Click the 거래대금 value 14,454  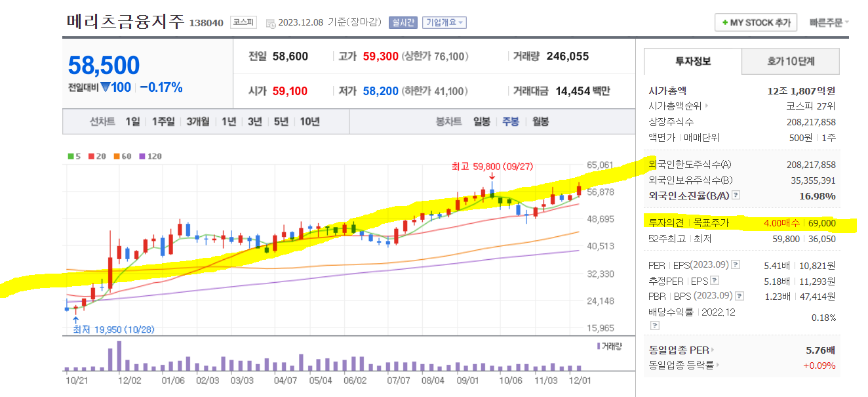[573, 91]
